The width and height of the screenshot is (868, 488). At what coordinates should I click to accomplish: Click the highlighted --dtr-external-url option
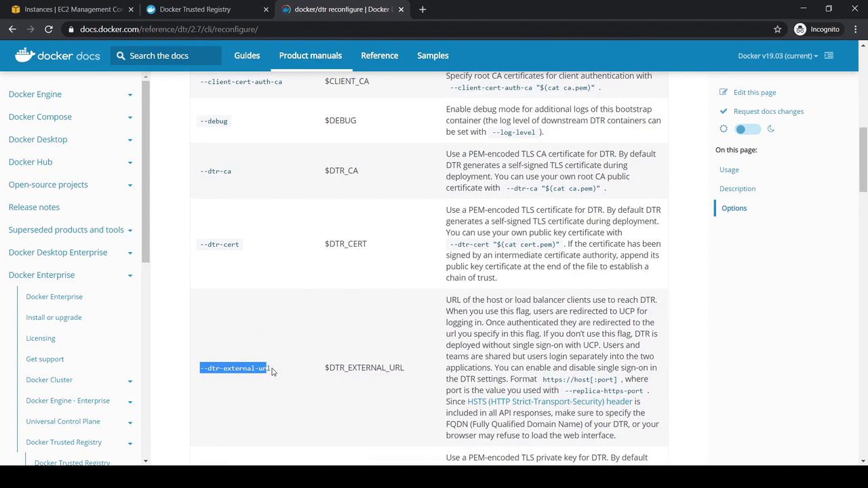point(234,368)
